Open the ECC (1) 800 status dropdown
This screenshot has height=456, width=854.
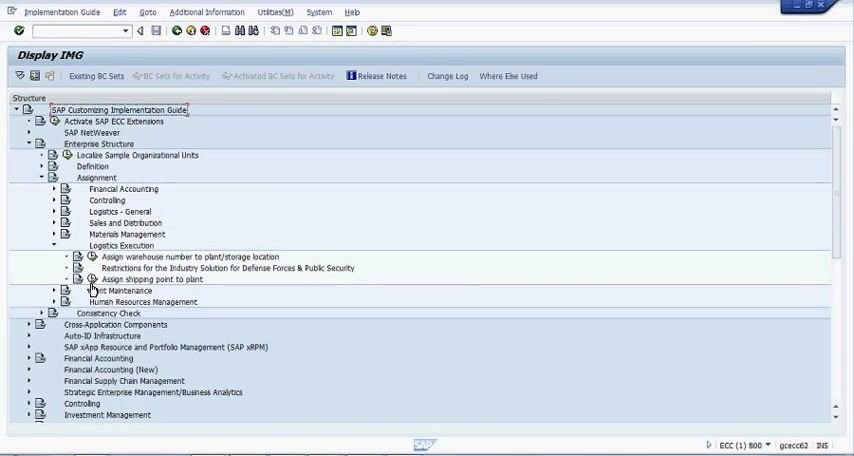[768, 445]
